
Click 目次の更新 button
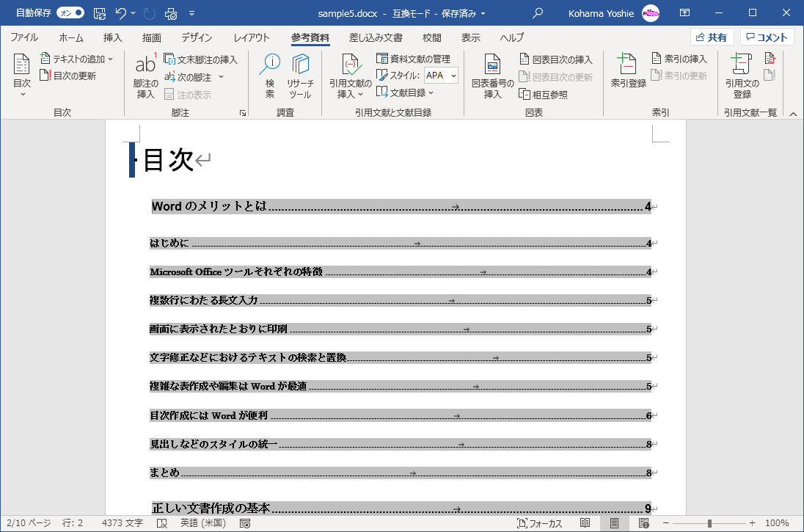click(x=68, y=76)
